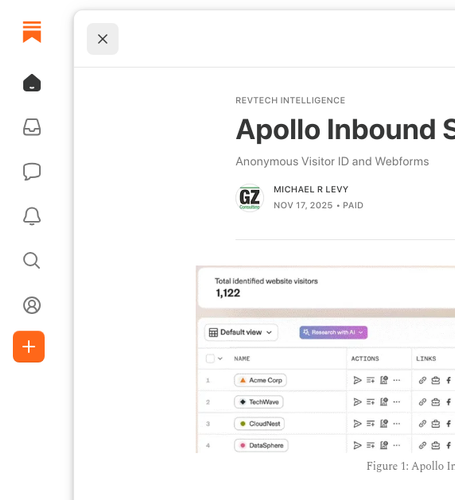This screenshot has height=500, width=455.
Task: Click the Substack bookmark logo
Action: click(32, 32)
